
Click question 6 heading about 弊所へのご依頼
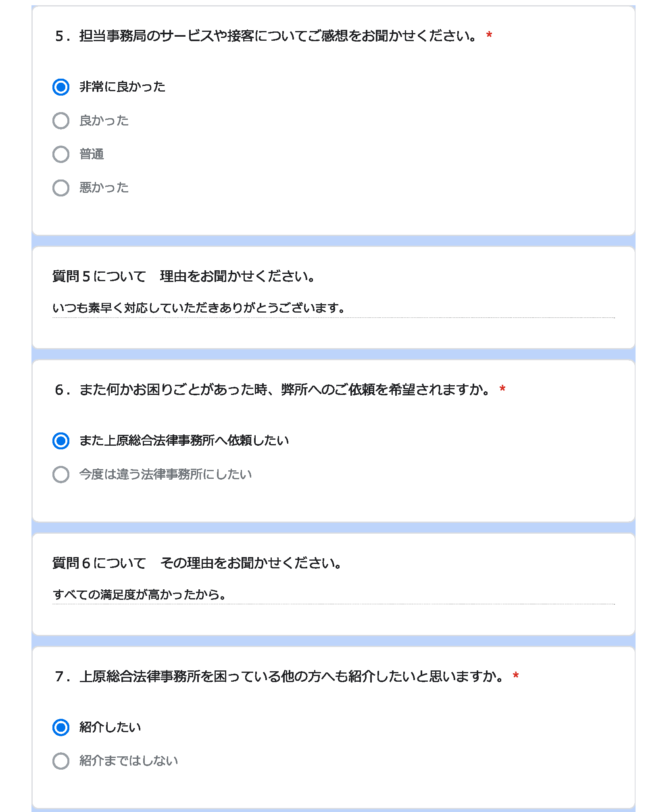click(273, 390)
